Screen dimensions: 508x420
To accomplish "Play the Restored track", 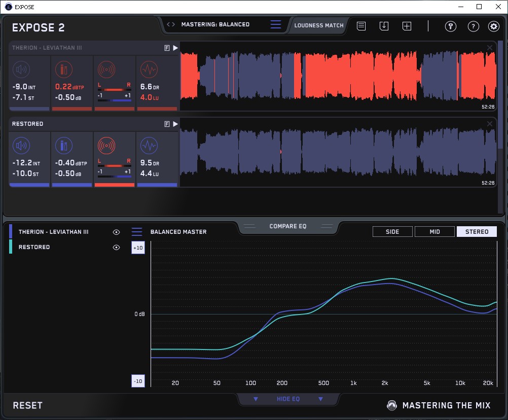I will coord(175,124).
